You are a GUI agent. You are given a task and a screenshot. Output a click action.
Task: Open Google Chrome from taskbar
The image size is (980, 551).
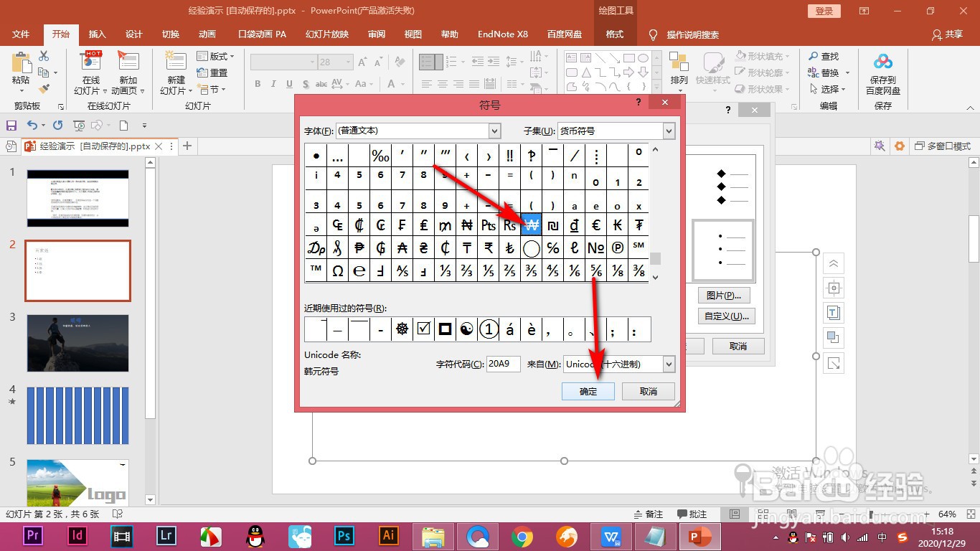(522, 535)
